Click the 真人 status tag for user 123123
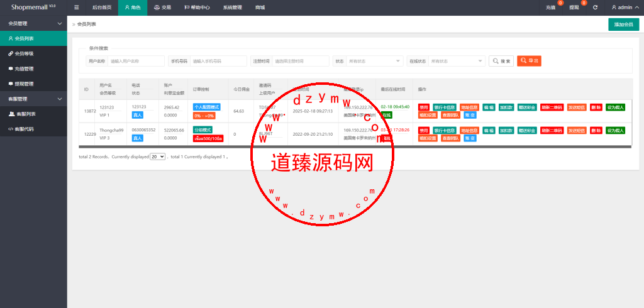 click(x=137, y=116)
